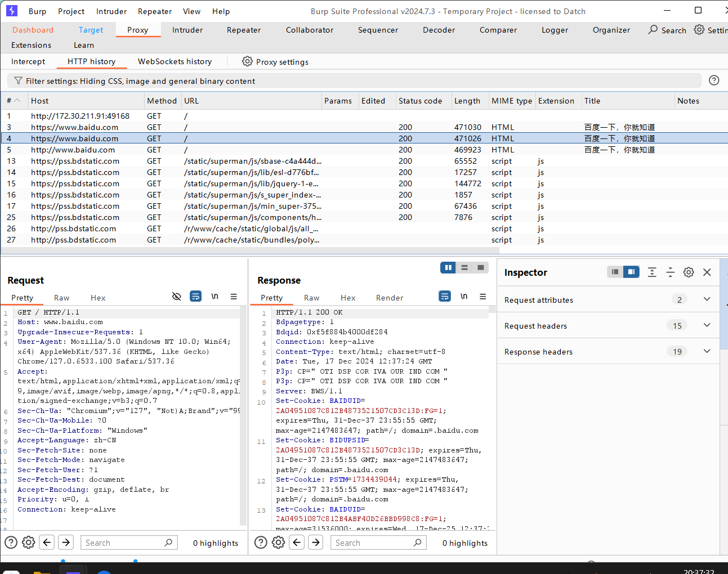Open the Project menu
The height and width of the screenshot is (574, 728).
pos(72,11)
